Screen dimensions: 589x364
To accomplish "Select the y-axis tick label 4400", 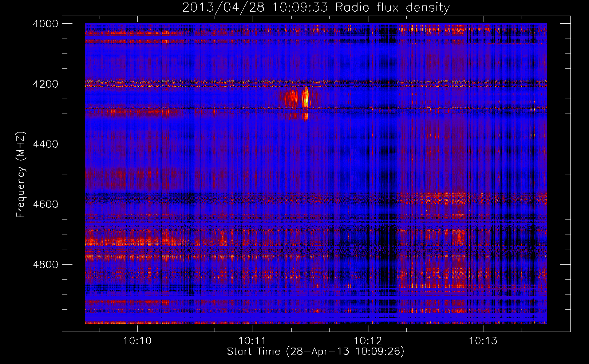I will (x=46, y=144).
